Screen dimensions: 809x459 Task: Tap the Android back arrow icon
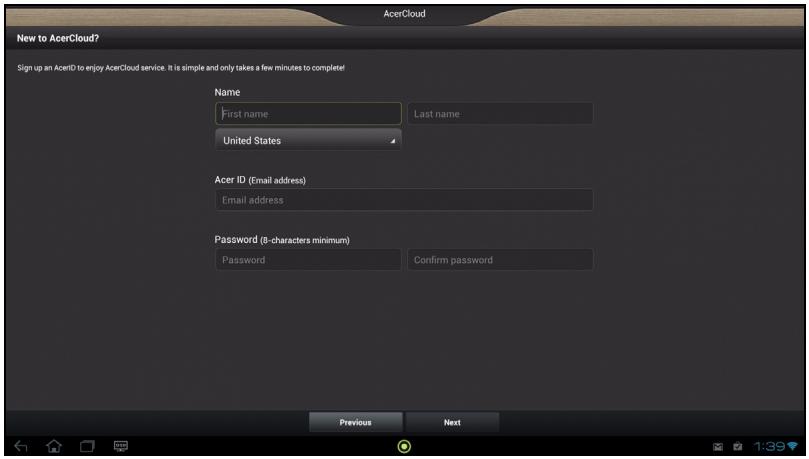(x=21, y=446)
